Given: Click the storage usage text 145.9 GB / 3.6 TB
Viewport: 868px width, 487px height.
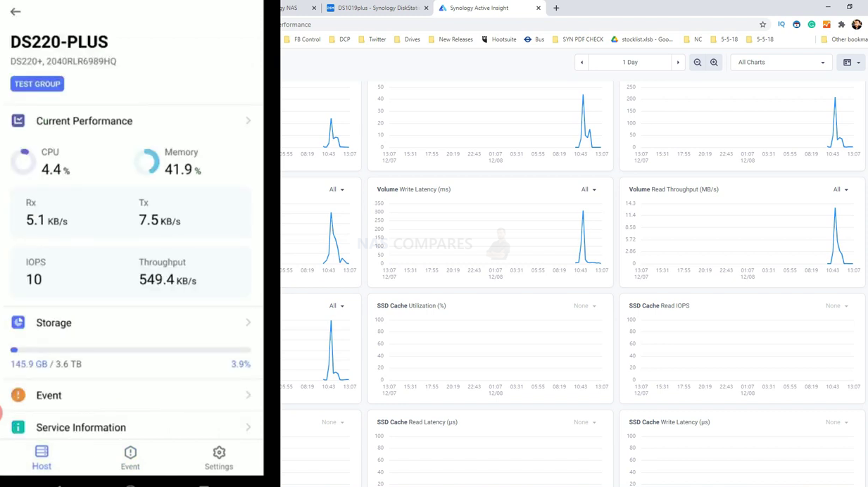Looking at the screenshot, I should tap(46, 365).
